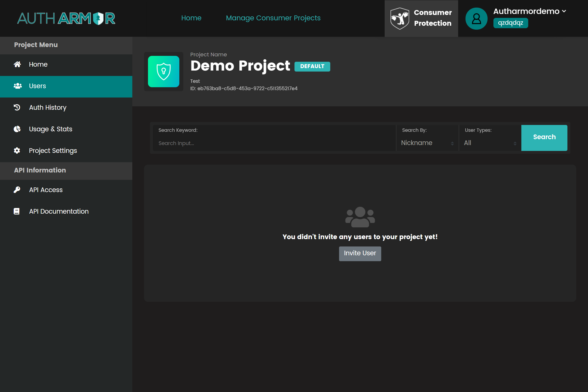
Task: Click the empty users group illustration
Action: click(360, 217)
